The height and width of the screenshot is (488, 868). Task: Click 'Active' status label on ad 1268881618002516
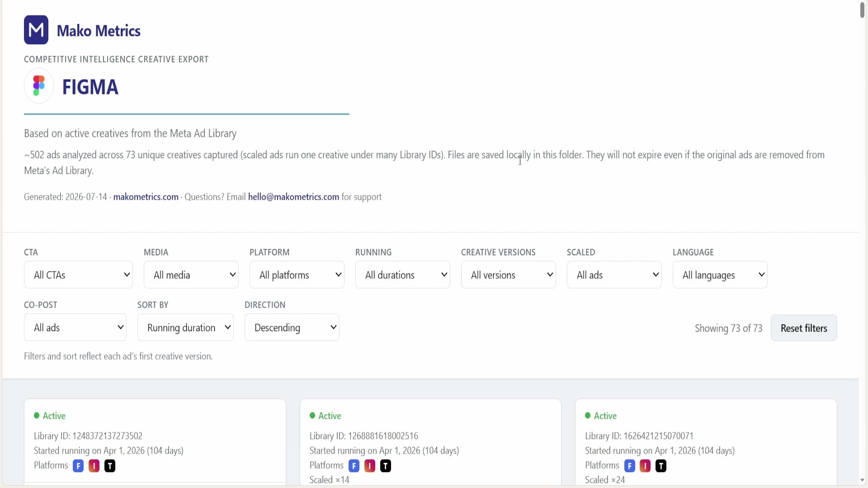pos(330,416)
